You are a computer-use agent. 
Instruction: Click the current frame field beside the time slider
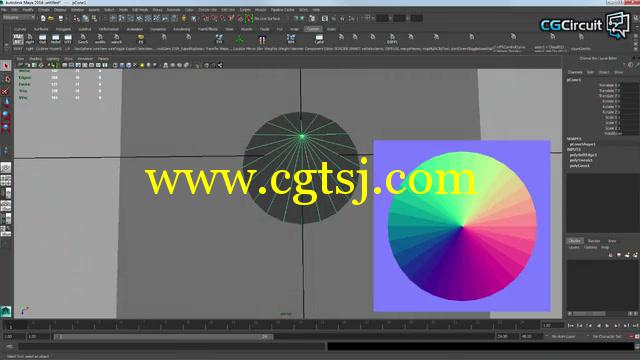(552, 325)
